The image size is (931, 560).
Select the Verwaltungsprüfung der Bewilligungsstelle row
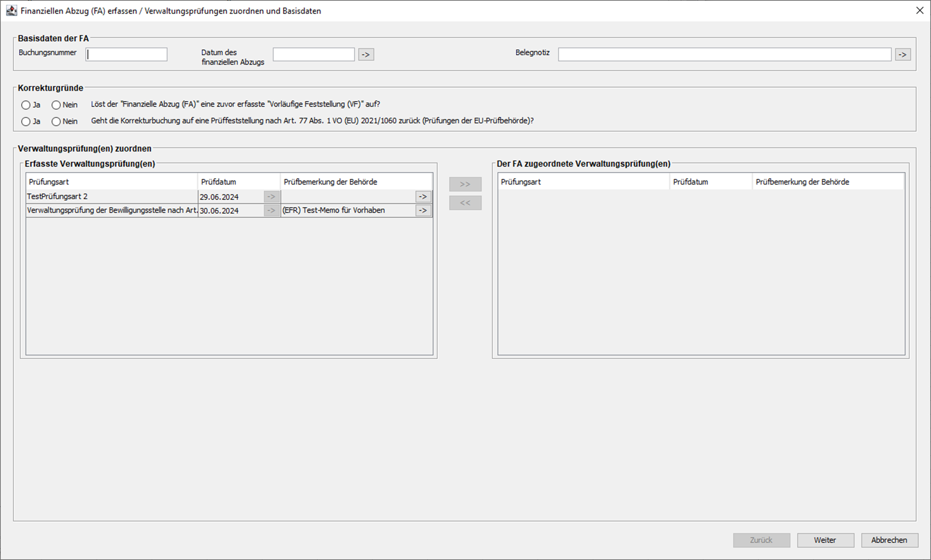click(x=110, y=211)
